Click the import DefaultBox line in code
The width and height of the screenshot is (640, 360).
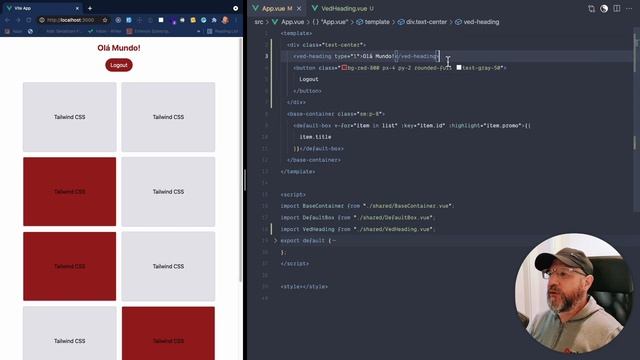coord(358,218)
